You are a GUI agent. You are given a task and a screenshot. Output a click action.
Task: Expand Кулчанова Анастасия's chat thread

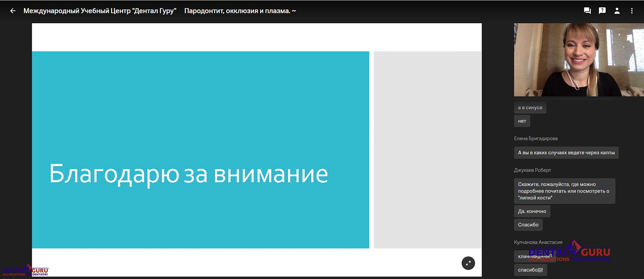pyautogui.click(x=538, y=242)
